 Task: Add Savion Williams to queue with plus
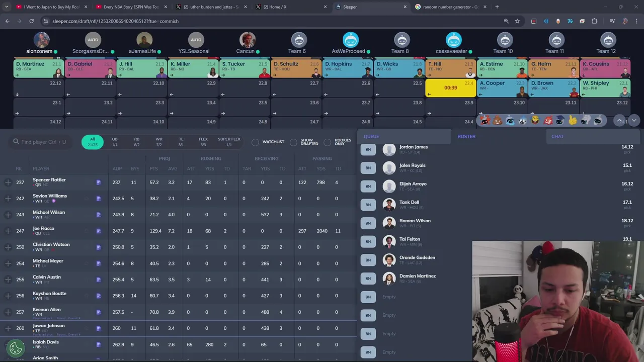point(8,199)
